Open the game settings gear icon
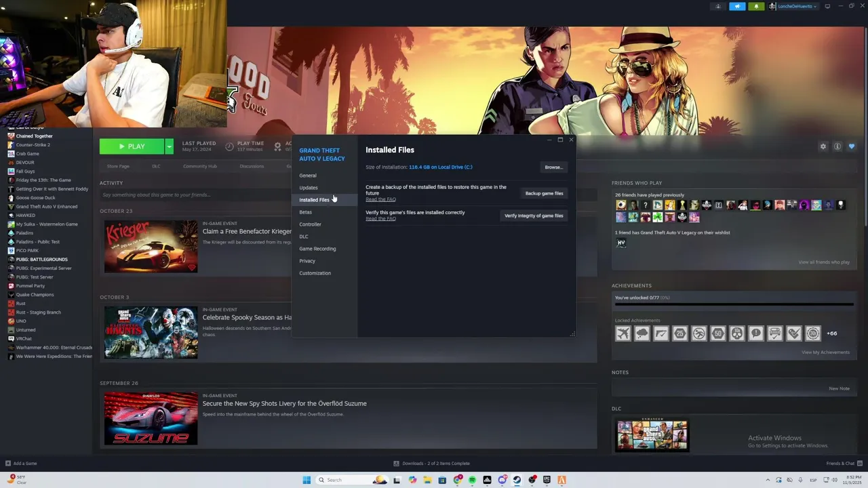Screen dimensions: 868x488 (823, 146)
